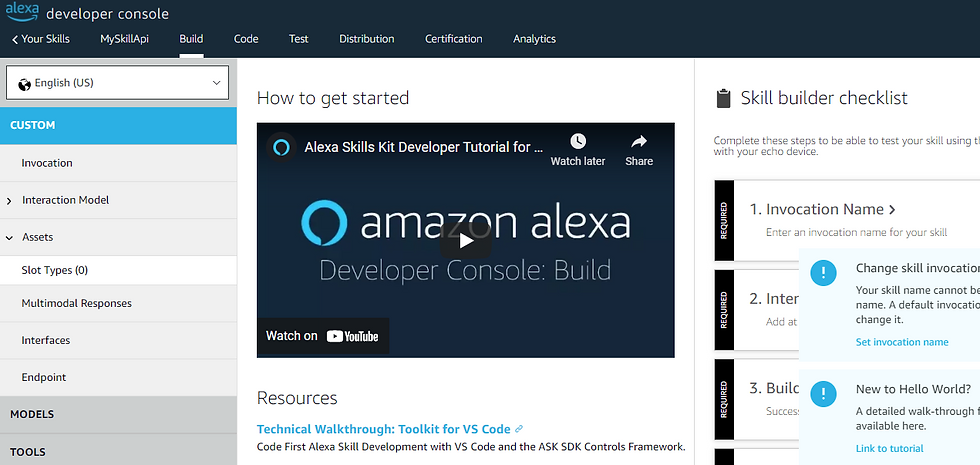The image size is (980, 465).
Task: Open Technical Walkthrough: Toolkit for VS Code link
Action: [384, 429]
